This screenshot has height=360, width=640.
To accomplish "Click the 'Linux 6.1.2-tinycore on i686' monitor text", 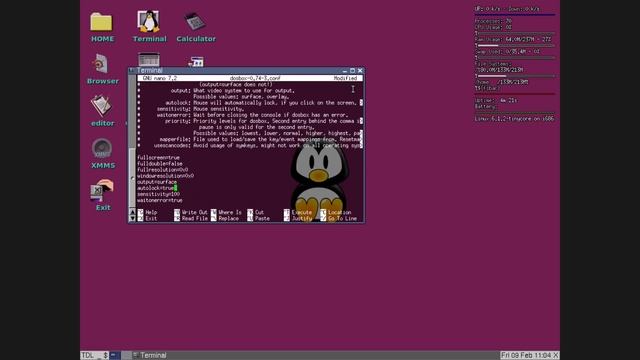I will (514, 119).
